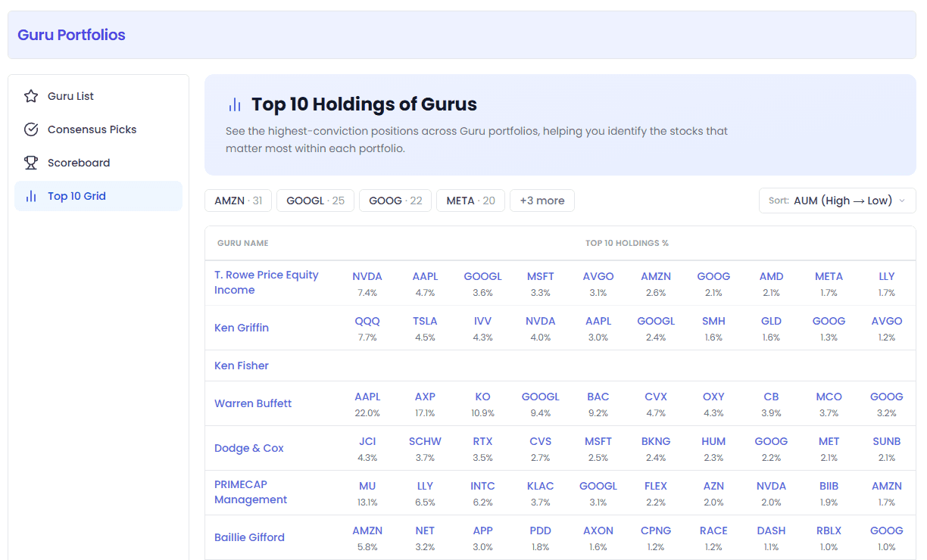This screenshot has height=560, width=927.
Task: Click the trophy icon beside Scoreboard
Action: tap(31, 163)
